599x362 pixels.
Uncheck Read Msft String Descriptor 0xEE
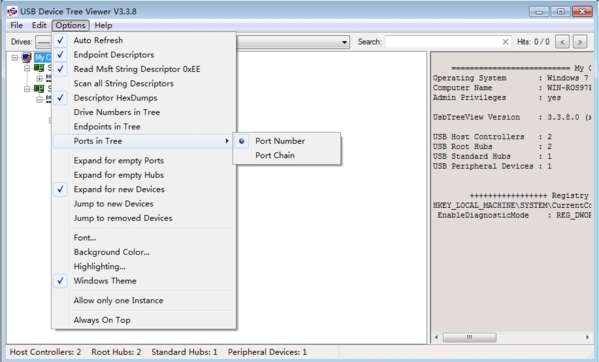point(144,69)
